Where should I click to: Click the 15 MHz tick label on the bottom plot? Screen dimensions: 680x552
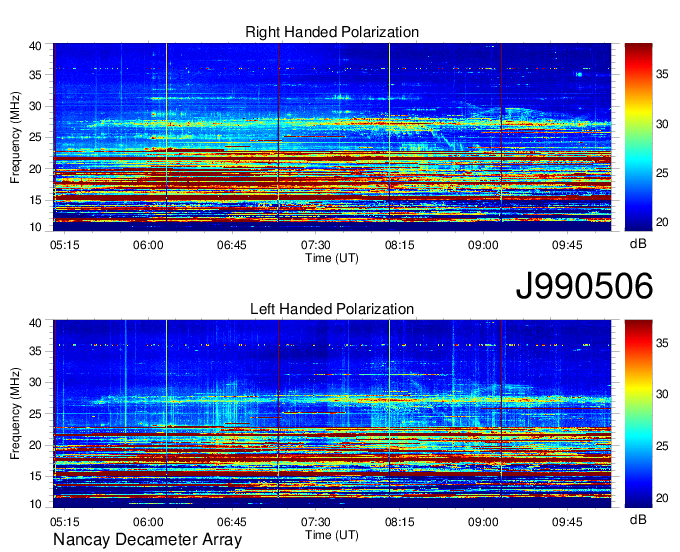tap(36, 477)
